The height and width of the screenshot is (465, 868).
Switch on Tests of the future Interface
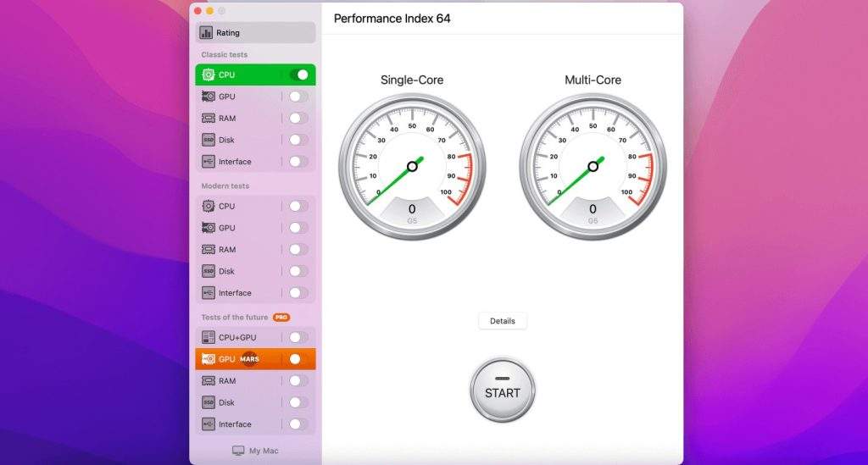pos(298,424)
